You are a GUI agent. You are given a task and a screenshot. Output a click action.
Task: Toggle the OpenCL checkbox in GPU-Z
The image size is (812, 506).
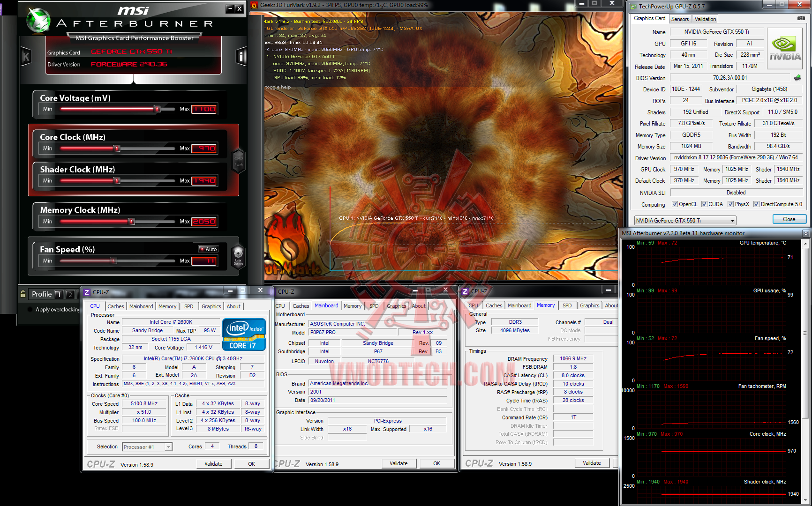(x=675, y=204)
